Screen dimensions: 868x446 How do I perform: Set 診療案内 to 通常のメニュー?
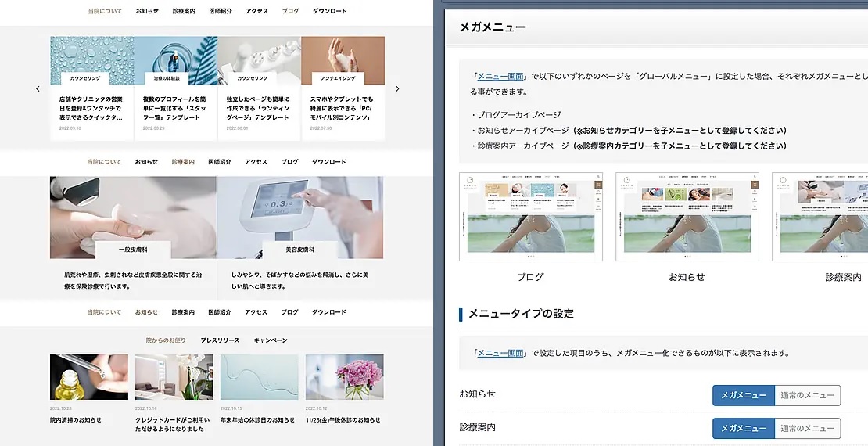click(x=808, y=428)
